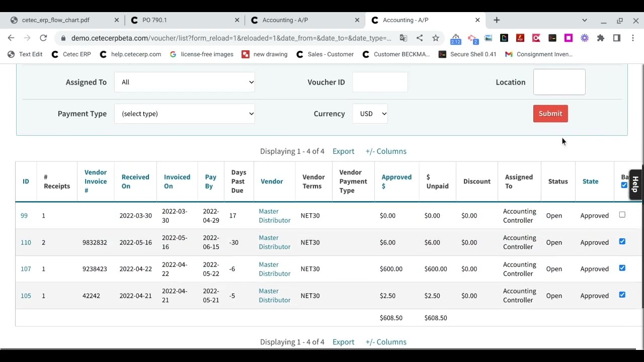Open the purple starburst extension icon
This screenshot has height=362, width=644.
coord(585,38)
